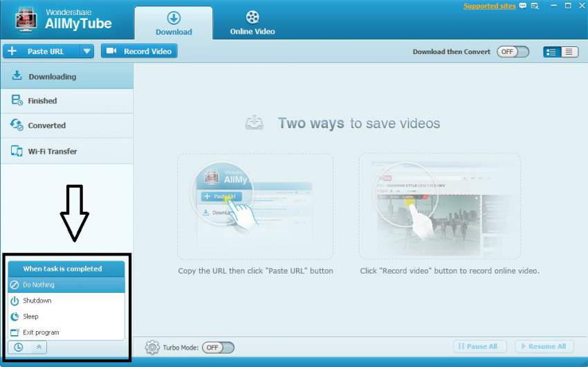588x367 pixels.
Task: Open the Wi-Fi Transfer section
Action: coord(66,151)
